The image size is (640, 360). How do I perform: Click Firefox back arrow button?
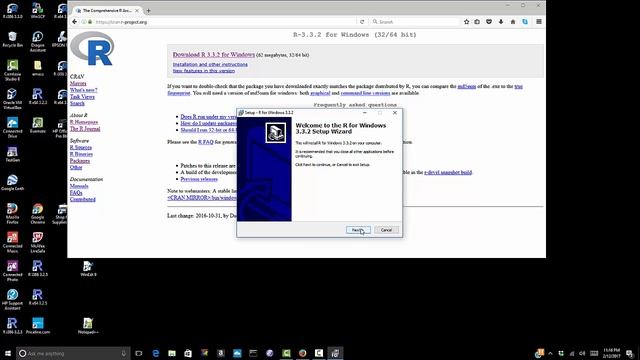pyautogui.click(x=74, y=22)
